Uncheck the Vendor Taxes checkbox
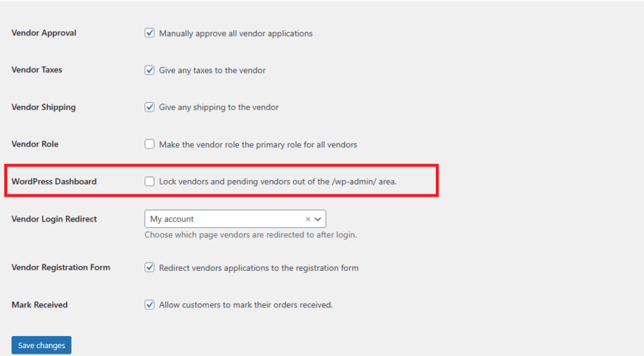 (x=150, y=70)
